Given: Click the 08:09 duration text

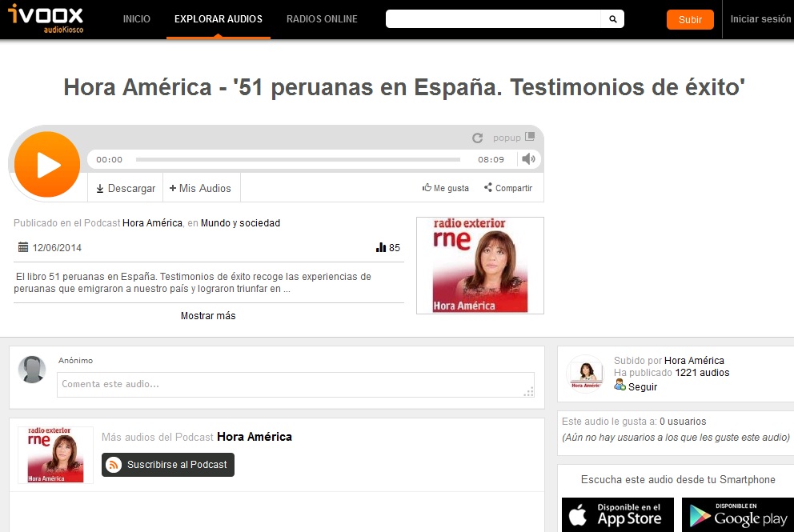Looking at the screenshot, I should click(x=491, y=159).
